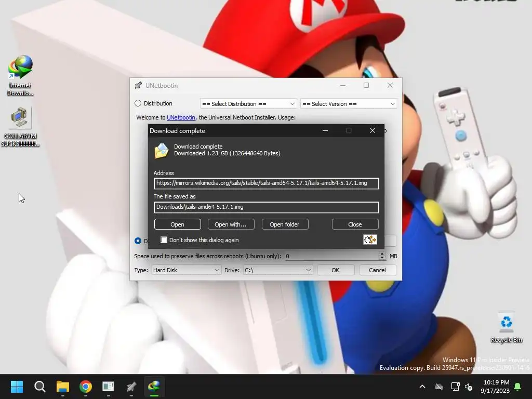Open the COLLABVM SUCKS desktop icon
The height and width of the screenshot is (399, 532).
[x=20, y=127]
